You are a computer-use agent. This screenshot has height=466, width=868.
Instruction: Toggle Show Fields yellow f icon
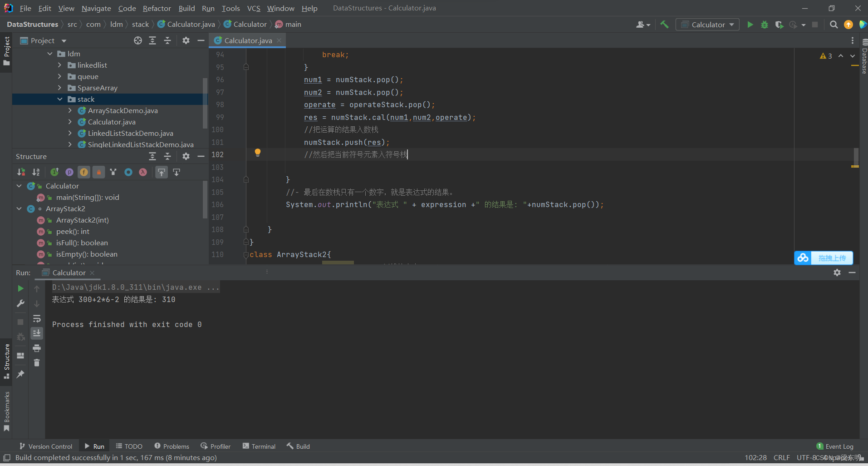click(84, 172)
